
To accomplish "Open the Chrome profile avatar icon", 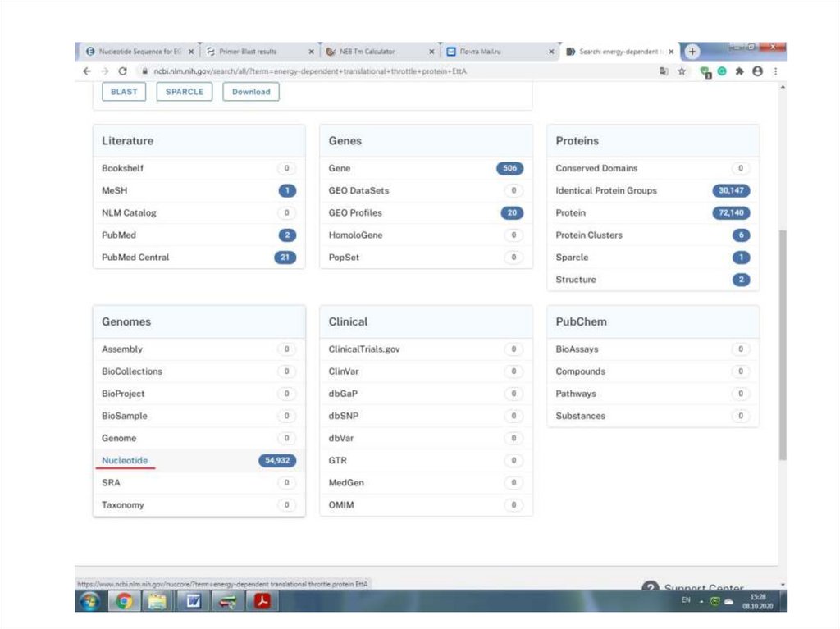I will (x=757, y=71).
